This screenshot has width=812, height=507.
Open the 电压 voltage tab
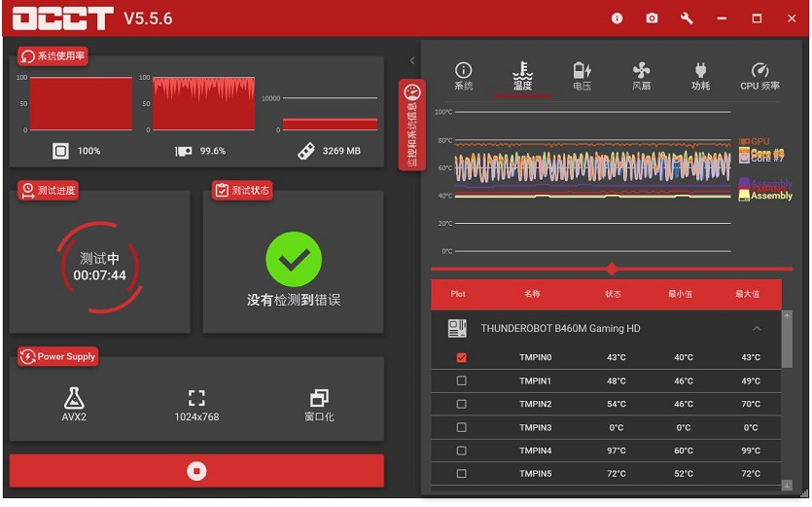pyautogui.click(x=582, y=76)
